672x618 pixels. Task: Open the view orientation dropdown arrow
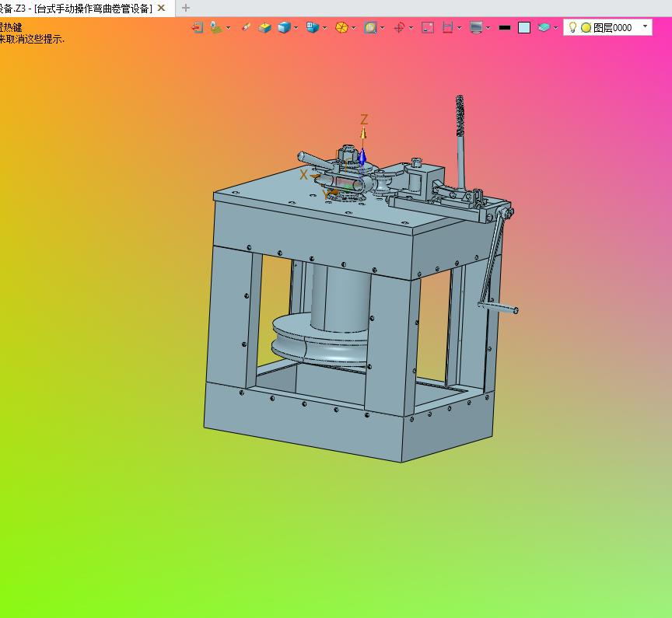(325, 28)
